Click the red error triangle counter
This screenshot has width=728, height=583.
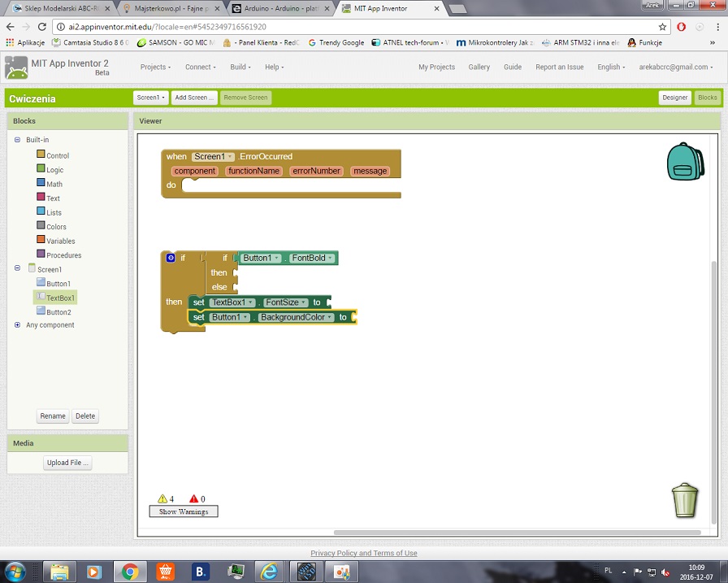[194, 498]
